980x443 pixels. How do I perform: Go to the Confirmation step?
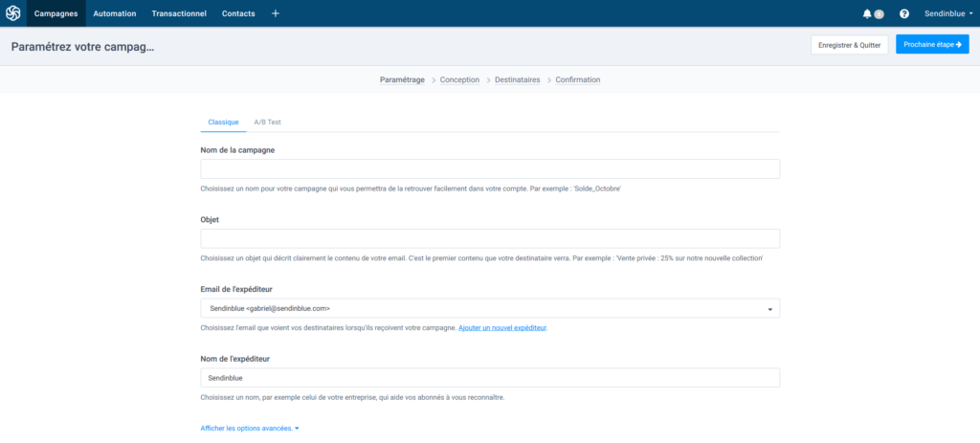[577, 80]
